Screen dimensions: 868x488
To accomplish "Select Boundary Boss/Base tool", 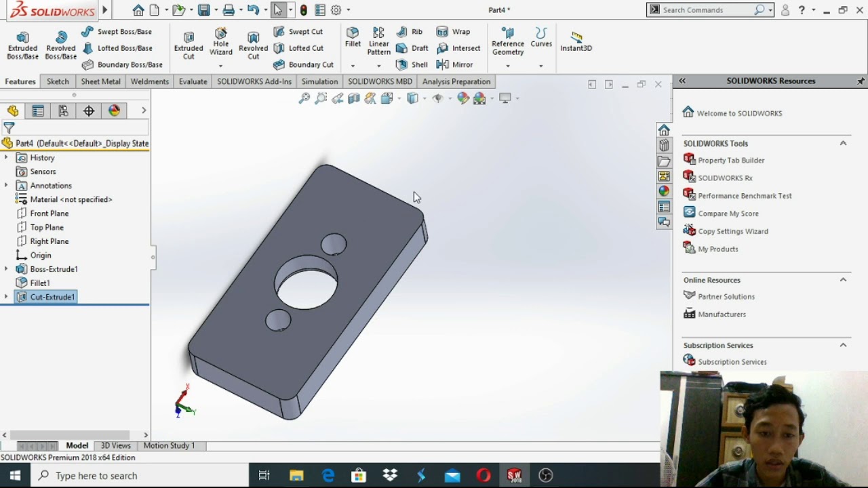I will 122,65.
